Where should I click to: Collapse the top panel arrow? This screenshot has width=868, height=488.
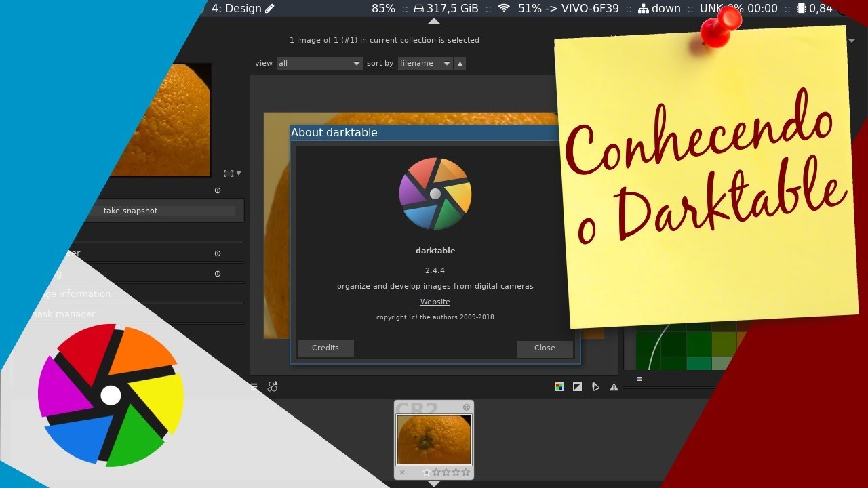[x=434, y=21]
